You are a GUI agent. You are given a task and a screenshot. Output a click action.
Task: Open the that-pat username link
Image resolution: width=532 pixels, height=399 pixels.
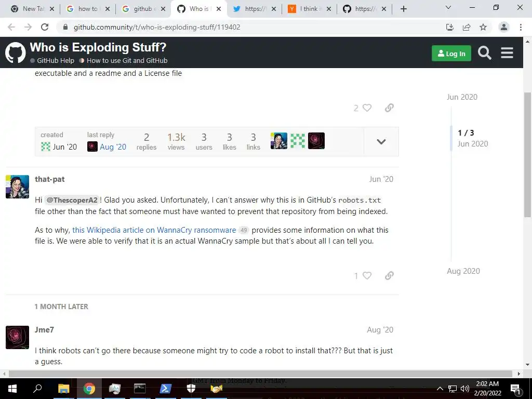click(x=49, y=179)
